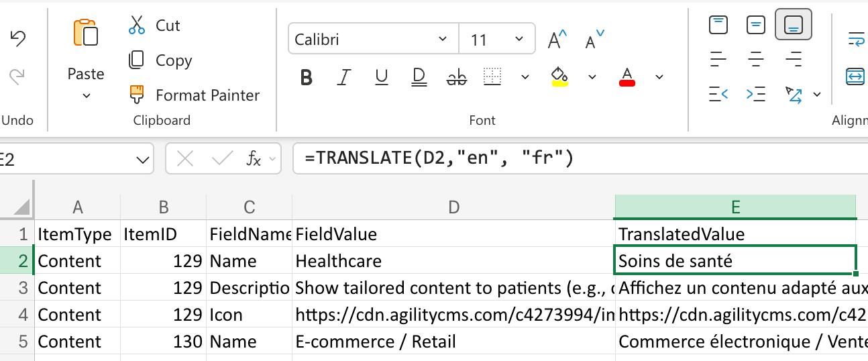Select row 3 header
868x361 pixels.
tap(17, 288)
